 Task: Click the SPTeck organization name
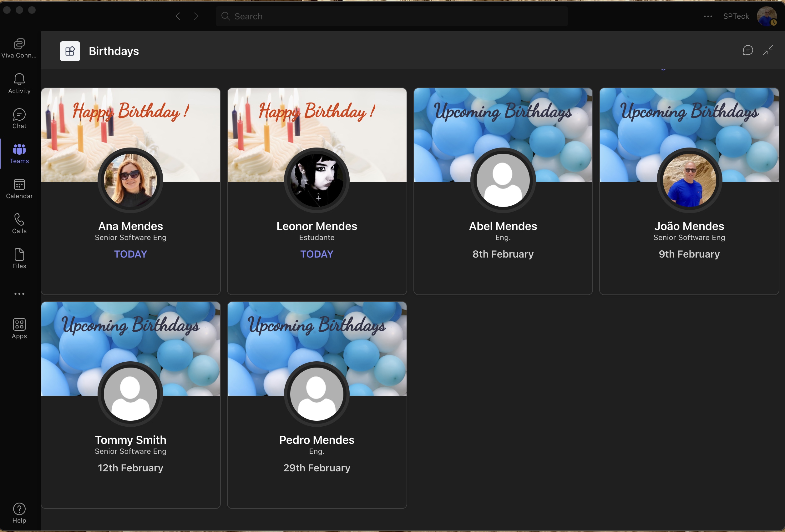coord(736,16)
